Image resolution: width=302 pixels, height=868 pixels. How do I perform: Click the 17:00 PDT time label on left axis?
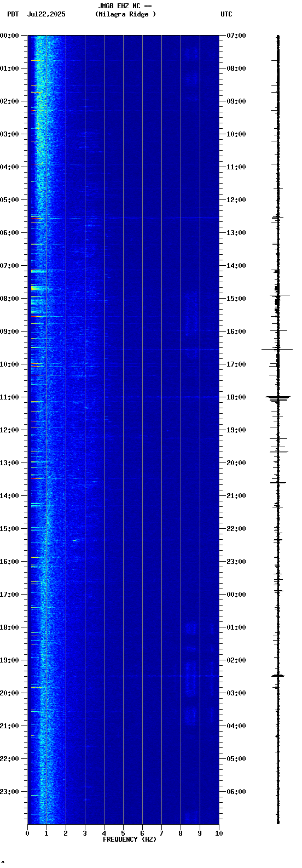pyautogui.click(x=9, y=595)
